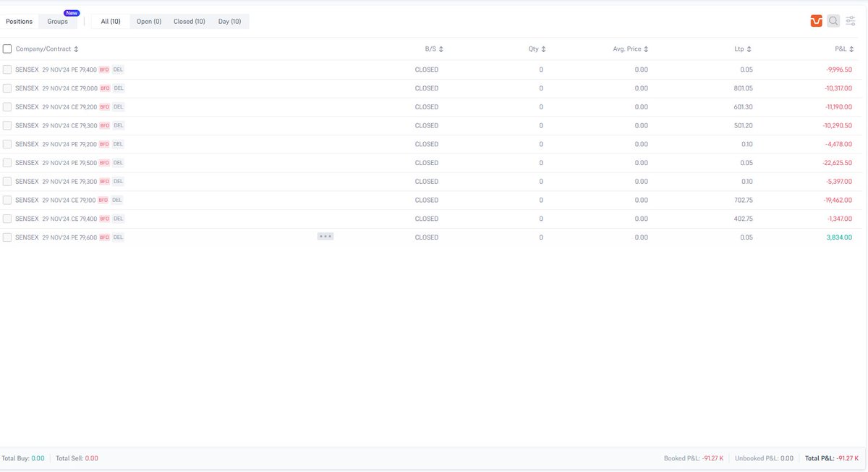The height and width of the screenshot is (472, 868).
Task: Click the Total Buy value in footer
Action: pyautogui.click(x=38, y=458)
